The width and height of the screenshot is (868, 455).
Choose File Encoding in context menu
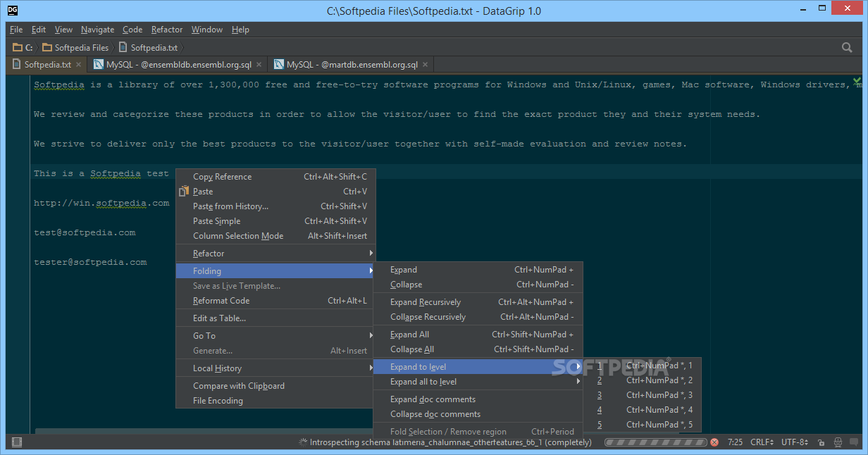[x=275, y=401]
